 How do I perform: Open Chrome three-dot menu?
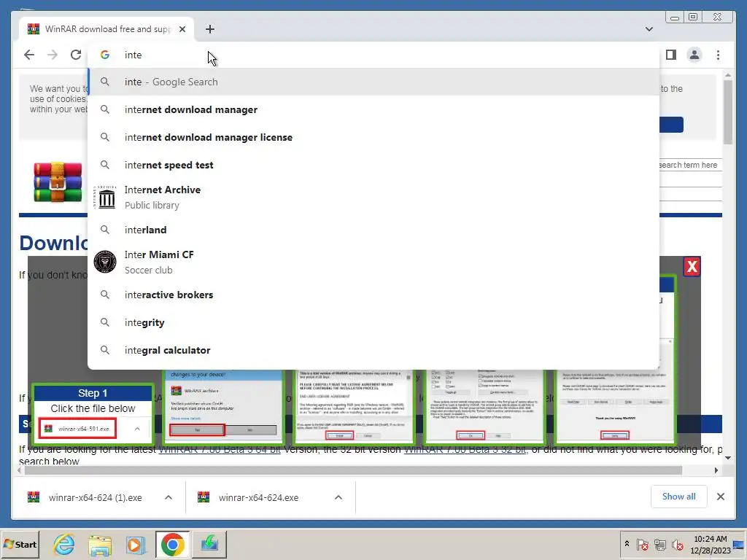(x=718, y=55)
